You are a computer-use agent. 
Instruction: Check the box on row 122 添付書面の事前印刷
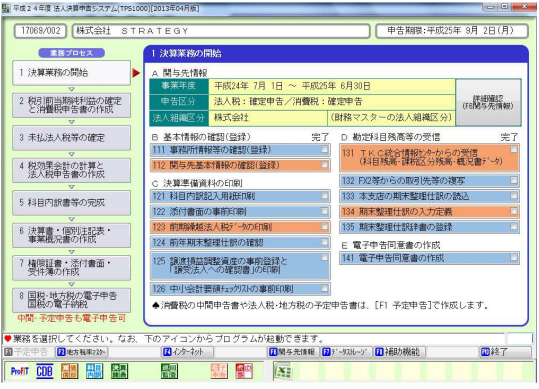point(324,211)
